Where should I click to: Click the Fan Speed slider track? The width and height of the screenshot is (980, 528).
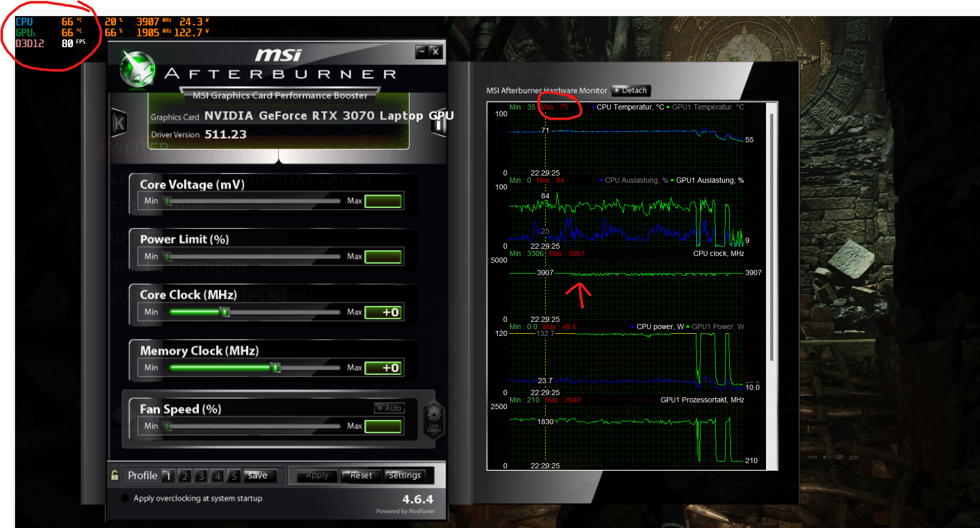pos(252,426)
